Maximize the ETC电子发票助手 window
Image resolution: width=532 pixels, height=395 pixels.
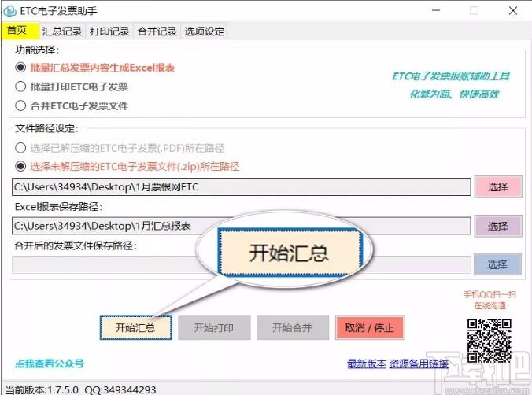click(x=475, y=10)
